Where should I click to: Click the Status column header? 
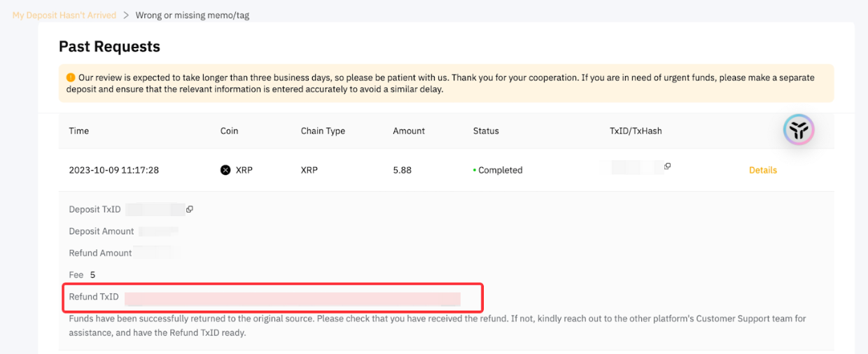click(486, 131)
